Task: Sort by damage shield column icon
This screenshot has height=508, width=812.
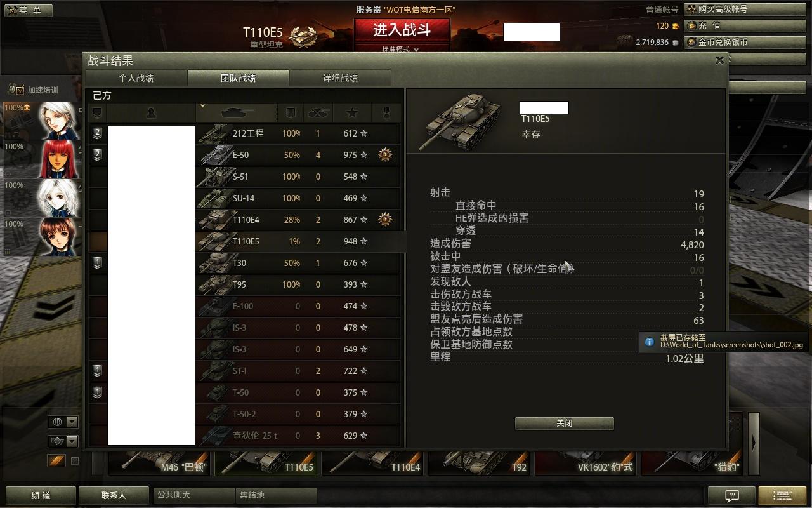Action: (x=291, y=113)
